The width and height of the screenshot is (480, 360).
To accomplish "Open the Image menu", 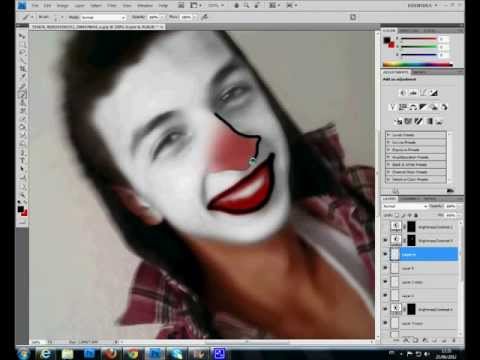I will point(62,6).
